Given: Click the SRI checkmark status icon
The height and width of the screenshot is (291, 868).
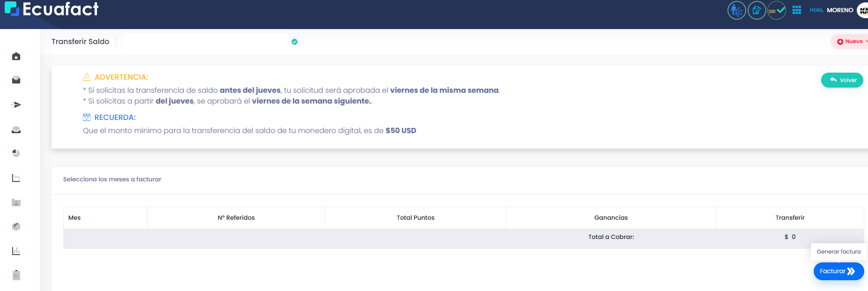Looking at the screenshot, I should pyautogui.click(x=776, y=10).
